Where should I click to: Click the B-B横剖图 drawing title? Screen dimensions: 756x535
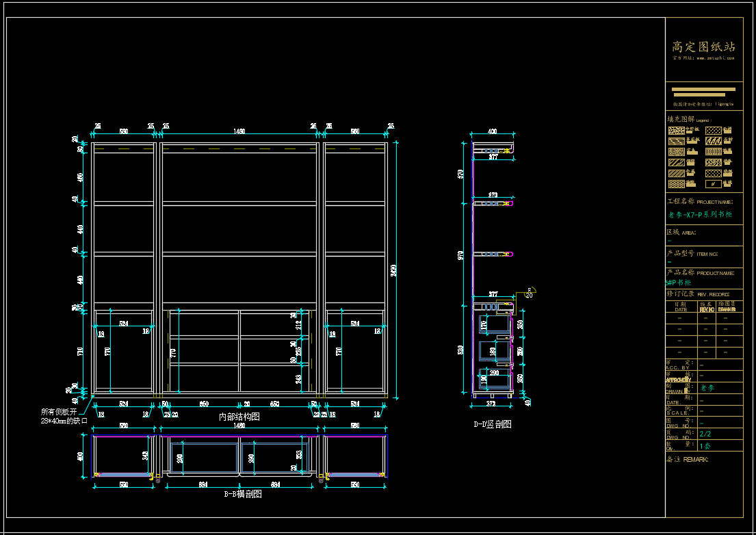pos(243,494)
